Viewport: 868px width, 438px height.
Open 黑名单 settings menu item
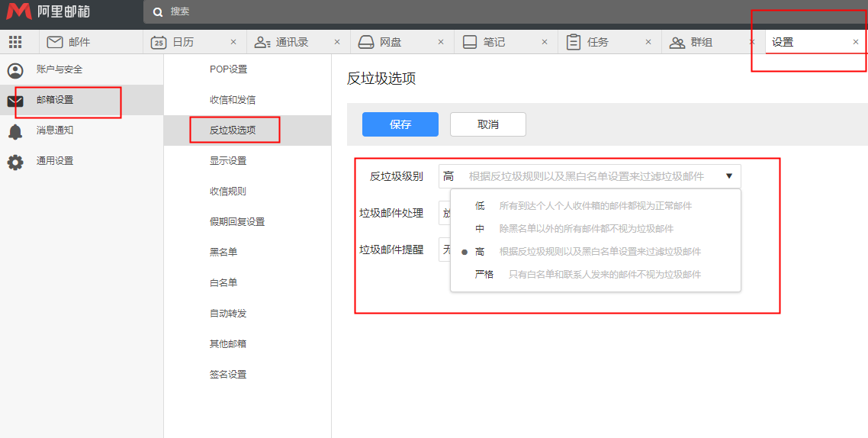tap(223, 253)
